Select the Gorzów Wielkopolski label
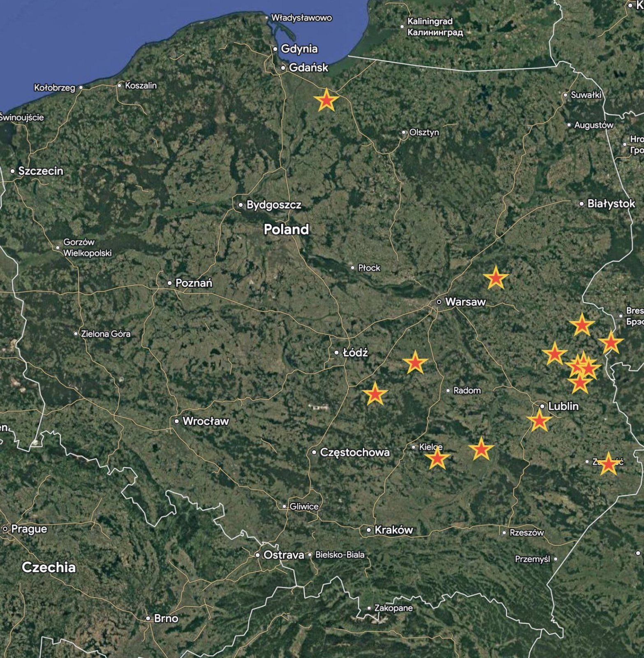Image resolution: width=644 pixels, height=658 pixels. click(x=87, y=248)
